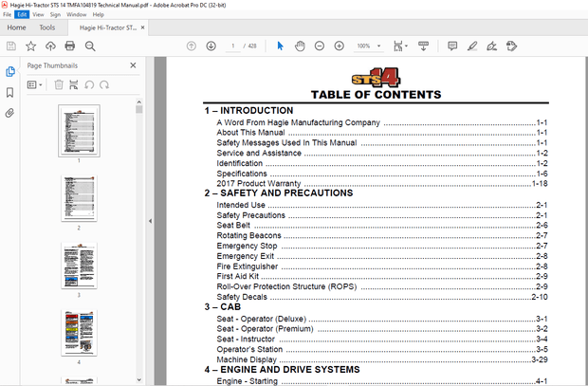Zoom in with plus button
The image size is (588, 386).
point(339,46)
